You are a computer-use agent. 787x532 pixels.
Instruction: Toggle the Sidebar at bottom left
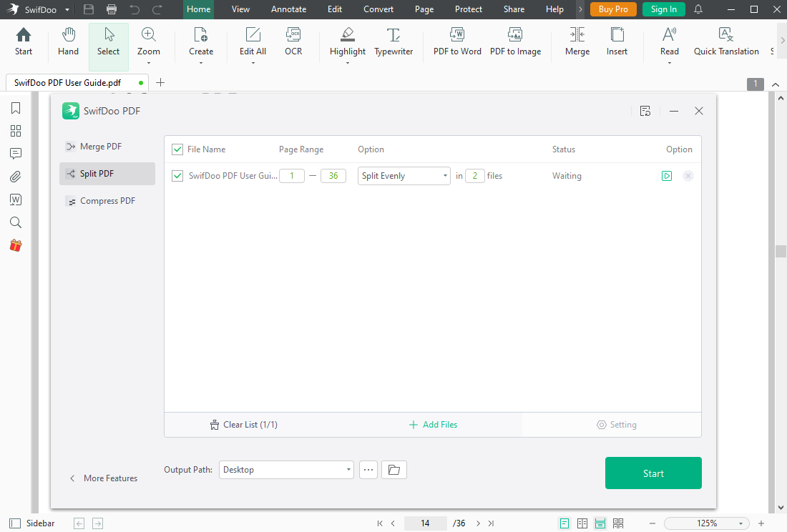pos(32,523)
